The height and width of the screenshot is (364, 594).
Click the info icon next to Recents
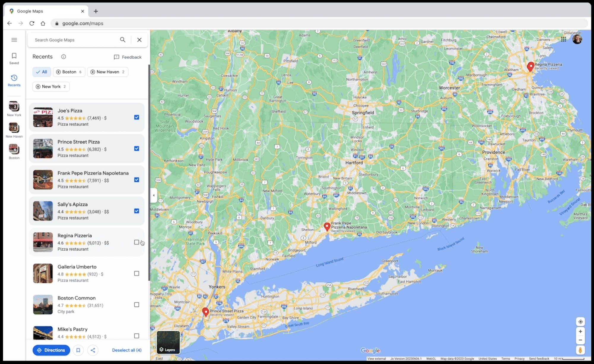click(63, 57)
